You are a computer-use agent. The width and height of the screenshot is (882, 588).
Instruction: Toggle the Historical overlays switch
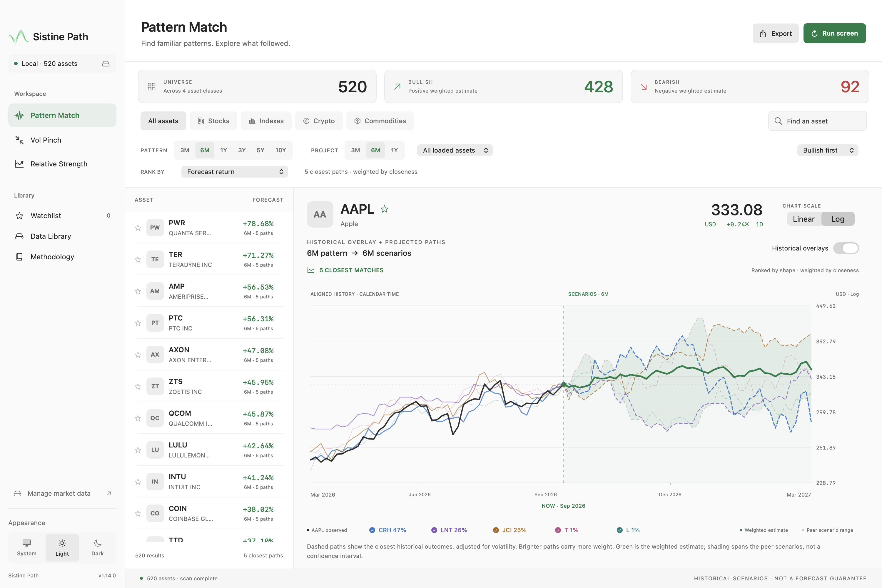click(846, 248)
